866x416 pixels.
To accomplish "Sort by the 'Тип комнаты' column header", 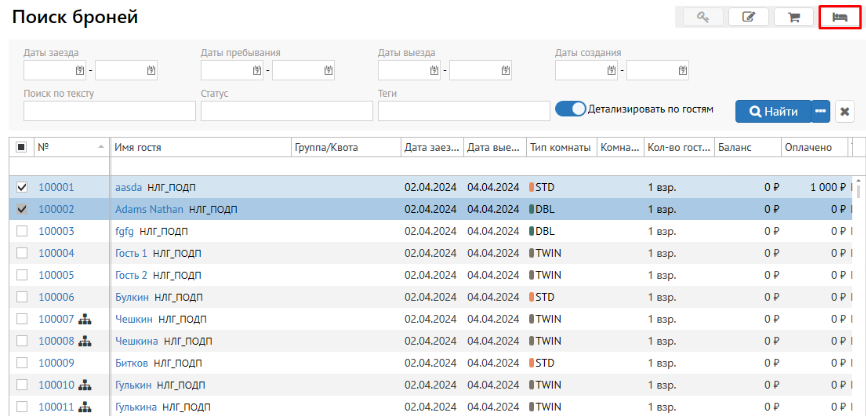I will coord(560,147).
